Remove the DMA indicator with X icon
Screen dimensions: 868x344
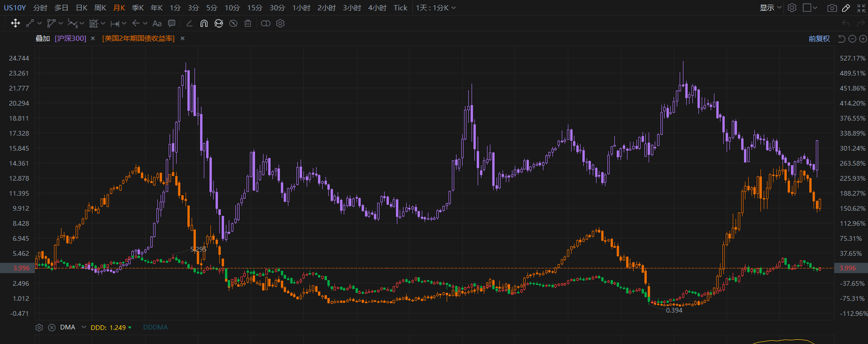click(51, 327)
